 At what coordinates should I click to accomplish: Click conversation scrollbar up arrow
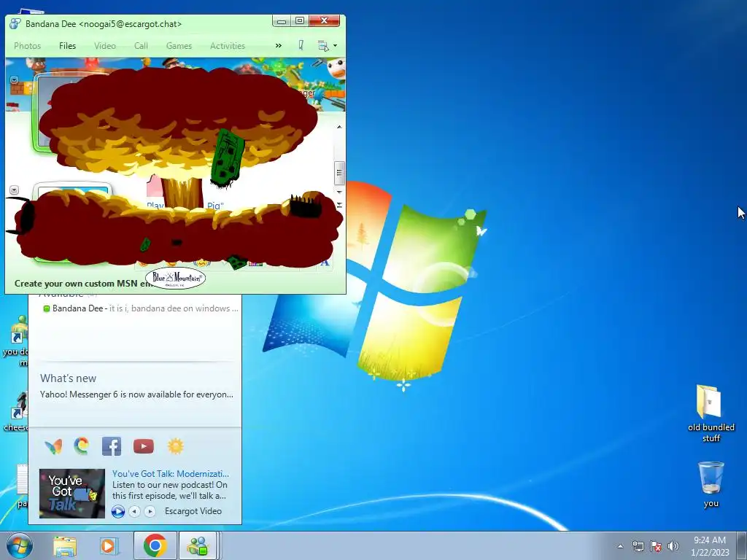click(339, 127)
